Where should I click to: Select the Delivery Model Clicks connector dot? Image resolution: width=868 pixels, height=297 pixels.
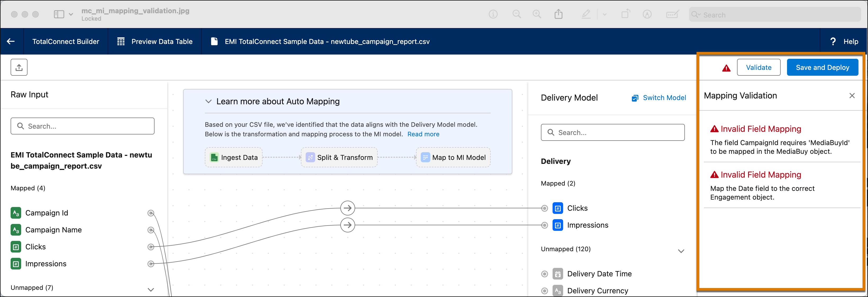tap(545, 208)
